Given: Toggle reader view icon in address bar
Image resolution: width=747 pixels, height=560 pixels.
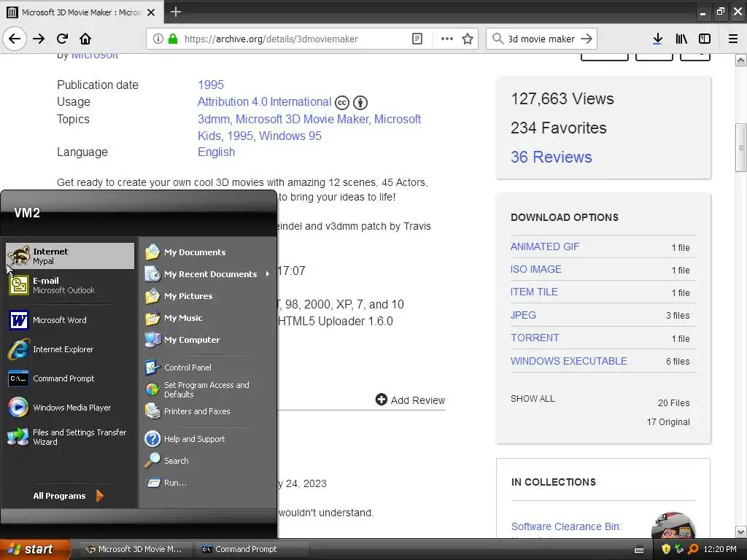Looking at the screenshot, I should coord(417,39).
